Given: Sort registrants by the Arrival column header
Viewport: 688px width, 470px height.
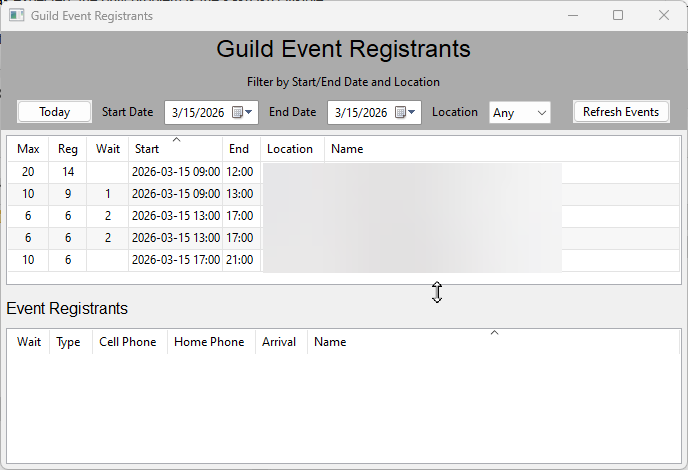Looking at the screenshot, I should pyautogui.click(x=279, y=342).
